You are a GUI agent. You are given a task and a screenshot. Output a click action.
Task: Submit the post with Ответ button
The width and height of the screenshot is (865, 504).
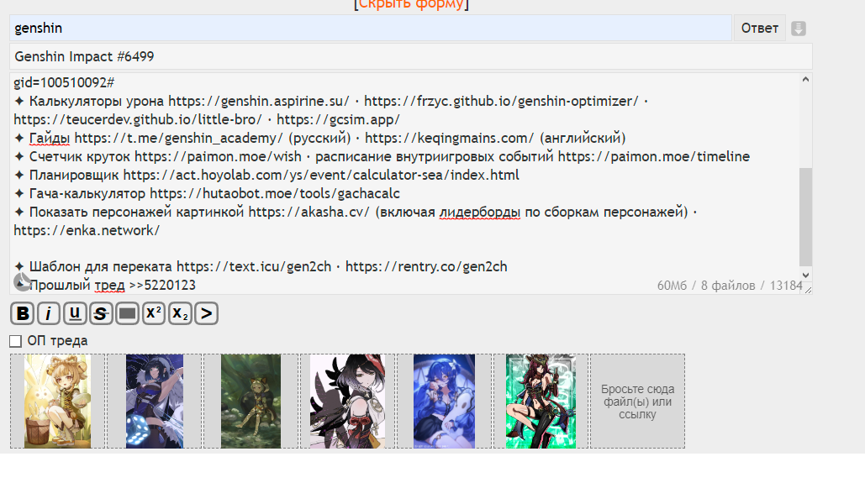(x=760, y=28)
